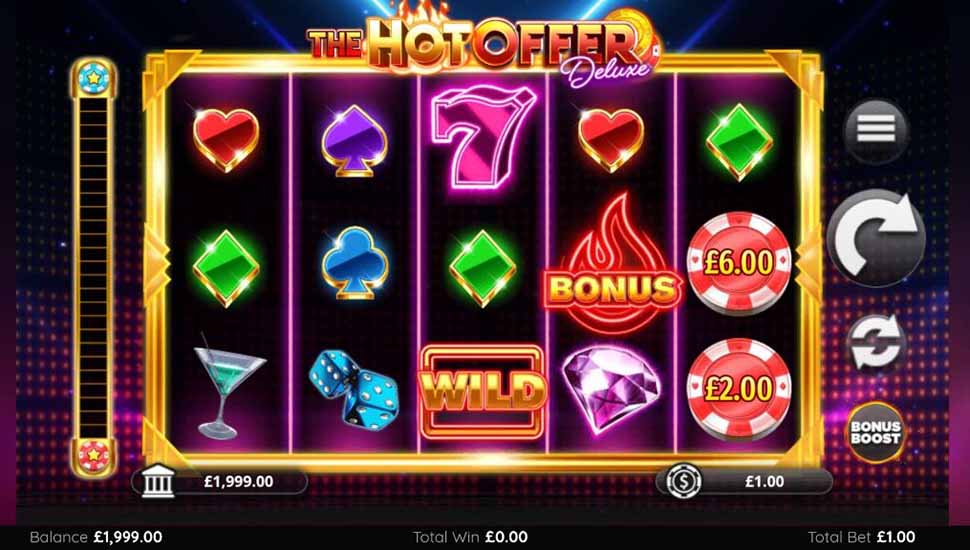Click the pink neon 7 symbol

pyautogui.click(x=483, y=137)
